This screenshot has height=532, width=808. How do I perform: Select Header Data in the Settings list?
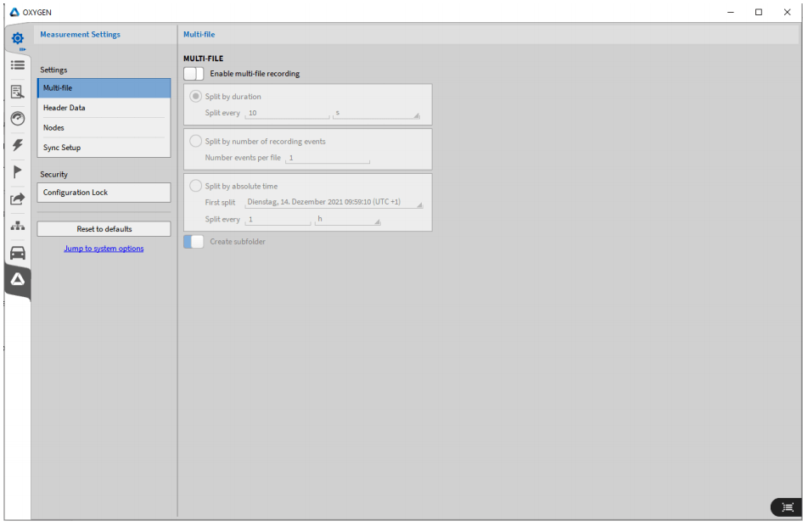click(x=104, y=108)
